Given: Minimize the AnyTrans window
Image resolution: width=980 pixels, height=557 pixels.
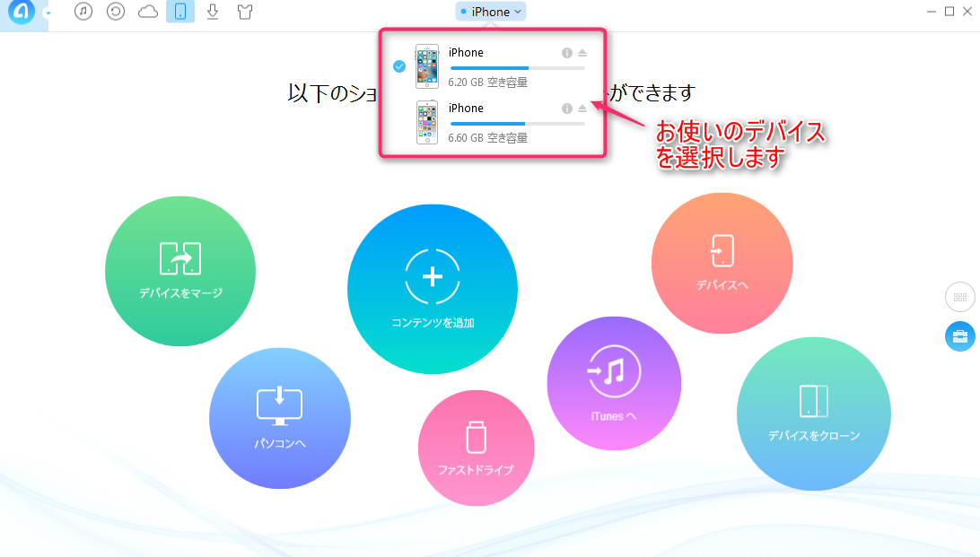Looking at the screenshot, I should pyautogui.click(x=932, y=12).
